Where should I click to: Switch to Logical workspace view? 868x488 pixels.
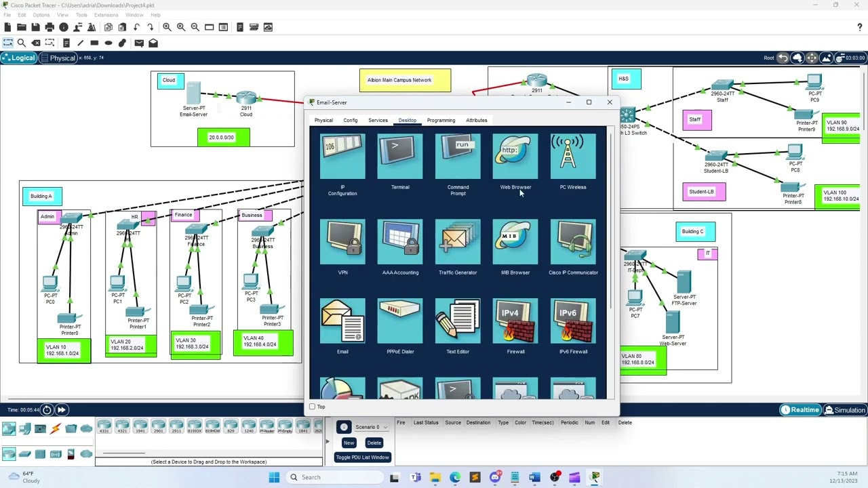(19, 58)
